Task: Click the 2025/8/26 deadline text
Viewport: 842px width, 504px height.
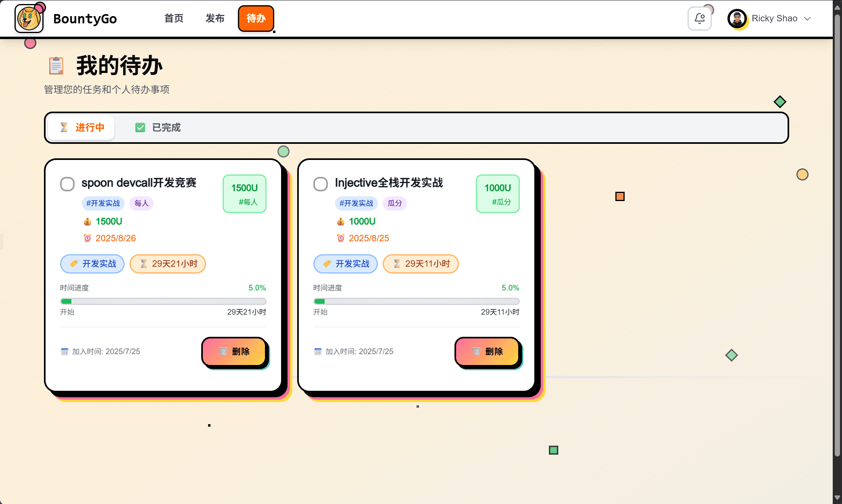Action: (115, 238)
